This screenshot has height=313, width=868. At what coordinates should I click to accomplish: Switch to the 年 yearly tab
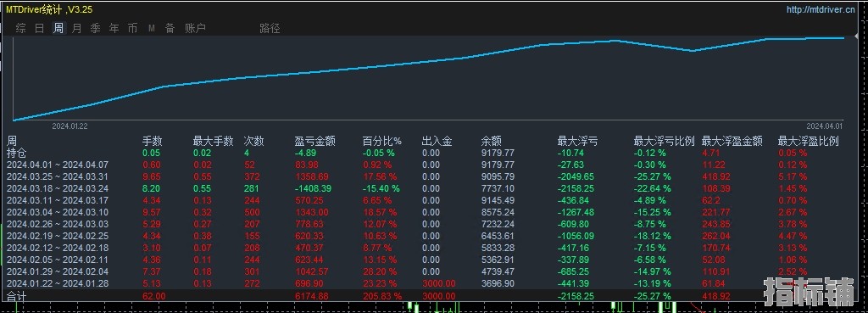(114, 28)
